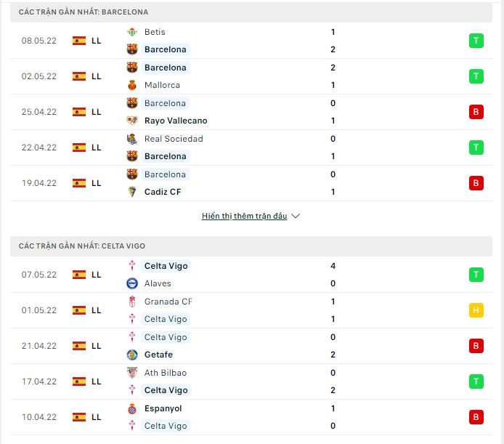
Task: Click the Alaves club crest icon
Action: coord(132,283)
